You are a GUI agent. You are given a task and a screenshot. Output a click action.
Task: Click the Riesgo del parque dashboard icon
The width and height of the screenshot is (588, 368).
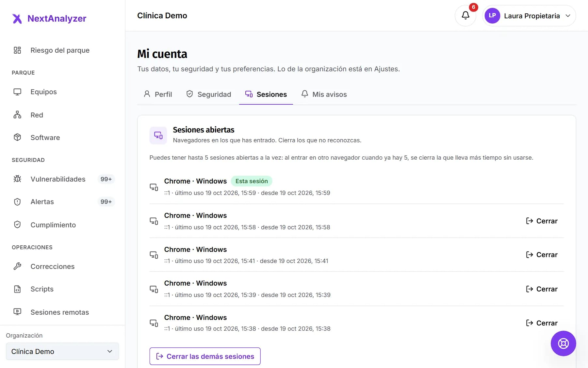(17, 50)
